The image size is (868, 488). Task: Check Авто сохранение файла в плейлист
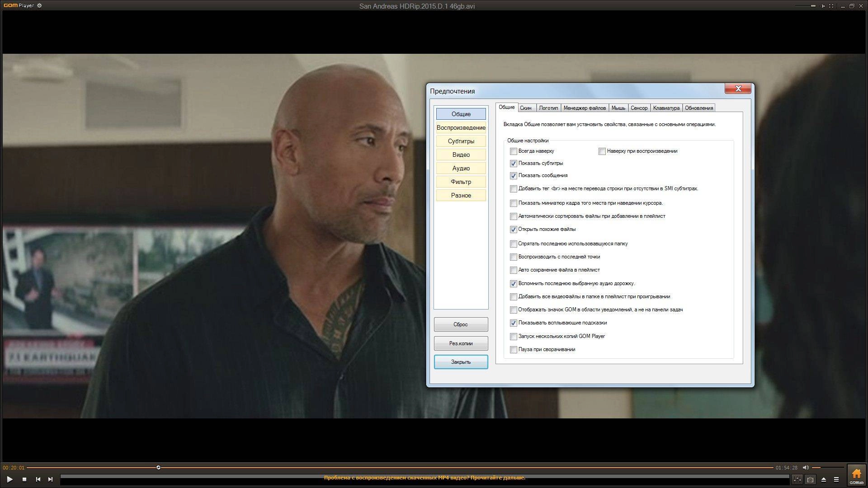[x=513, y=270]
